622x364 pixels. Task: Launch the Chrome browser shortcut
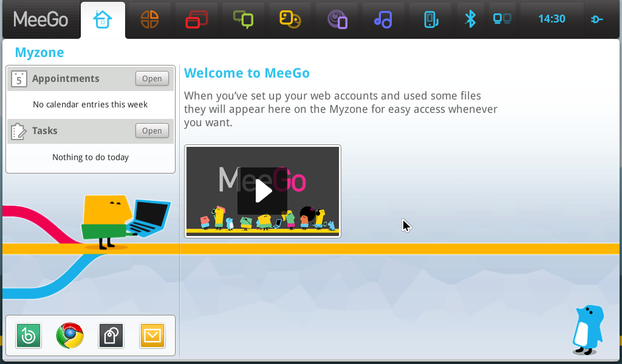(x=70, y=335)
